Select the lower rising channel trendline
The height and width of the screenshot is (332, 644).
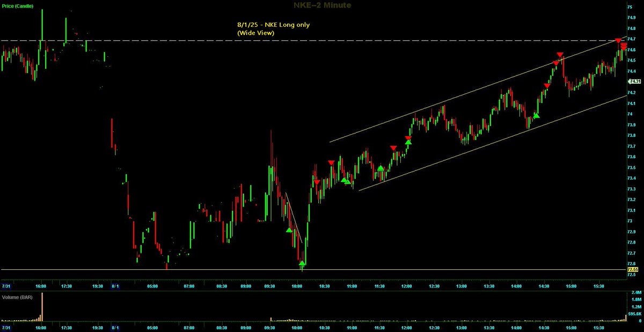(492, 143)
